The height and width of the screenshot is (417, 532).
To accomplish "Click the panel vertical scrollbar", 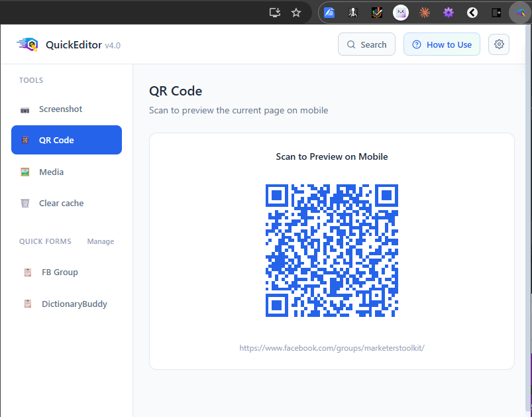I will tap(528, 217).
